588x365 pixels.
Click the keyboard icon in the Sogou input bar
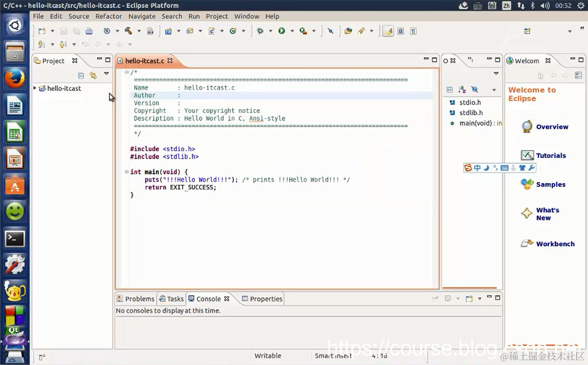505,167
